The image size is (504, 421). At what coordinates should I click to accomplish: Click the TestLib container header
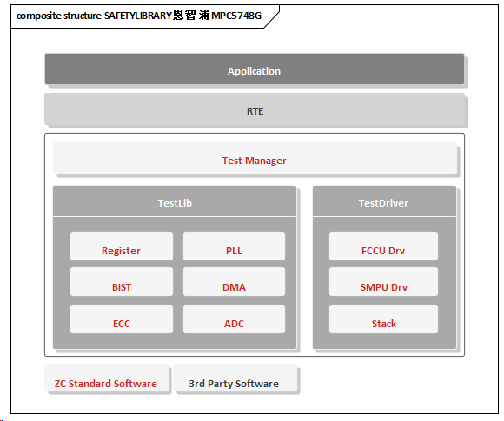(175, 201)
